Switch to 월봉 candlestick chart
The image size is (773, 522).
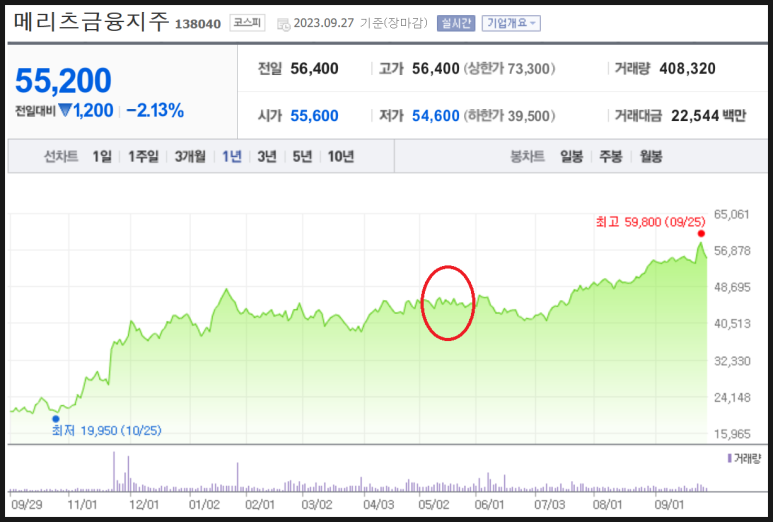coord(651,157)
